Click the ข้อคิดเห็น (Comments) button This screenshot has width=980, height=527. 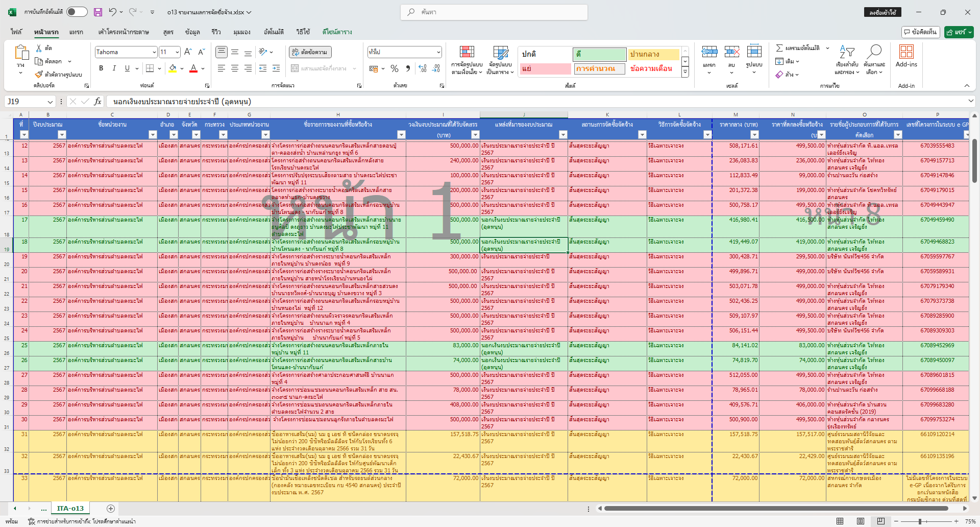click(920, 32)
